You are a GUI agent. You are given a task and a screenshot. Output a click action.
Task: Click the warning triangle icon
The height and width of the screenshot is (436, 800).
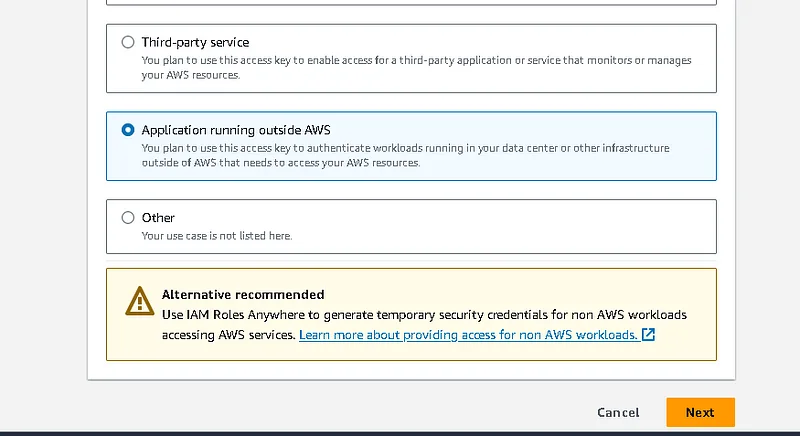point(139,302)
